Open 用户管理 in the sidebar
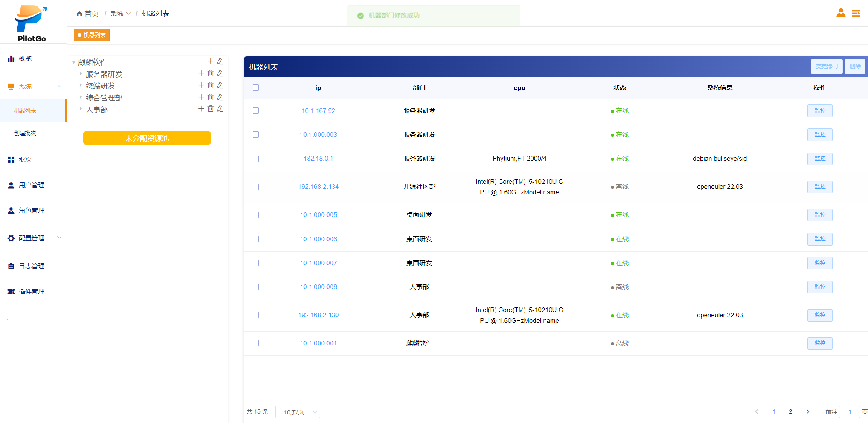Viewport: 868px width, 423px height. tap(31, 185)
